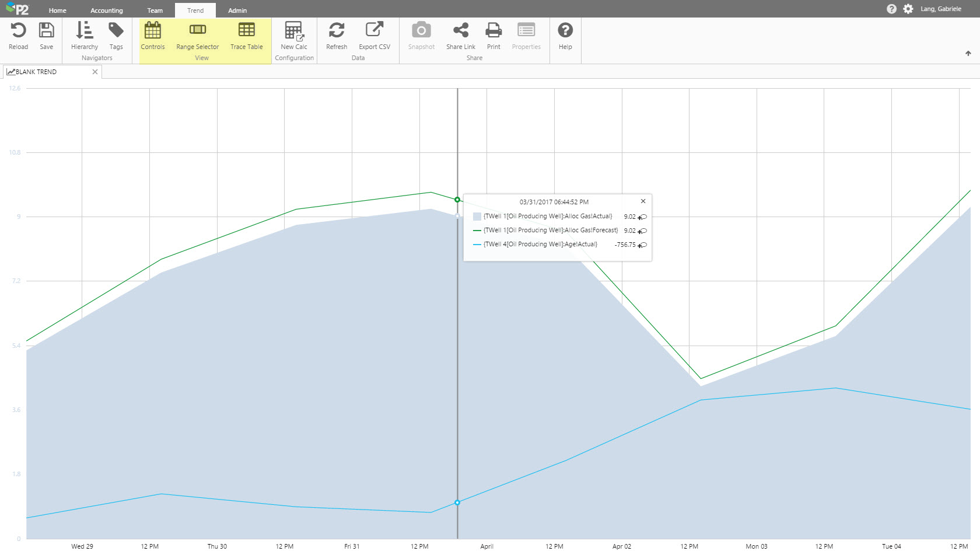Add comment to Alloc Gas!Forecast value
The width and height of the screenshot is (980, 551).
[x=642, y=231]
